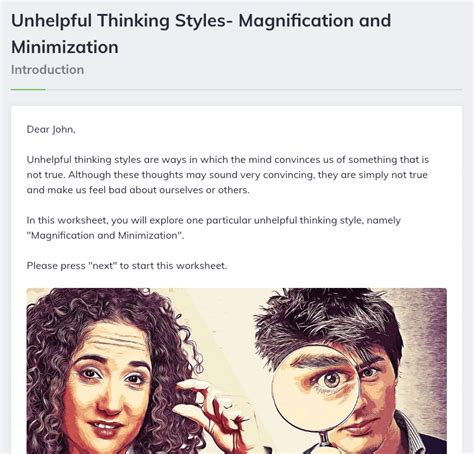Screen dimensions: 474x454
Task: Click the man's spiky dark hair
Action: (x=328, y=320)
